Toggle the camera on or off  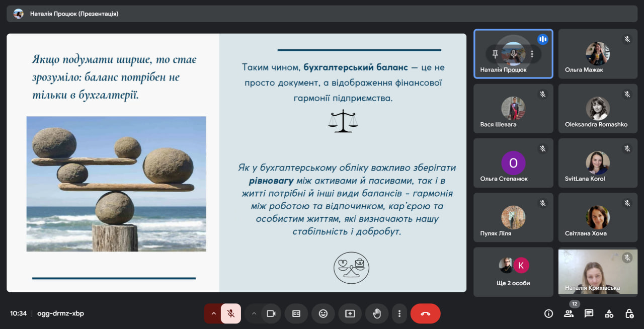click(x=271, y=313)
